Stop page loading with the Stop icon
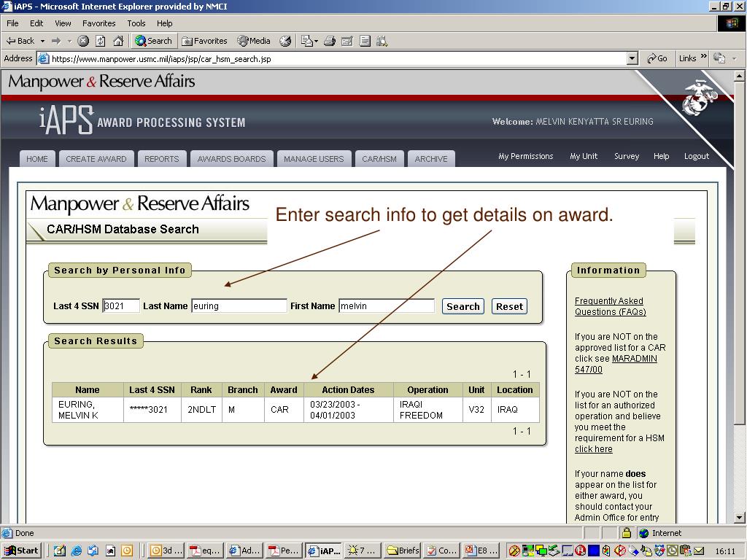Viewport: 747px width, 560px height. tap(83, 41)
